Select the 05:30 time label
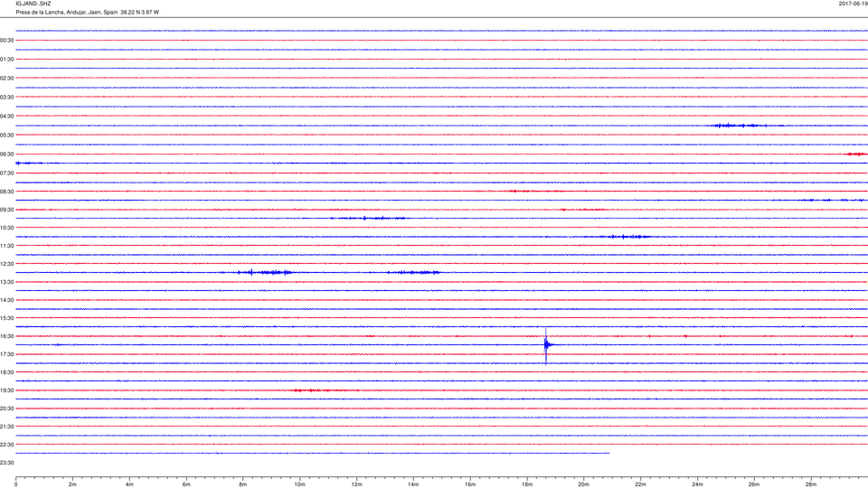This screenshot has width=868, height=488. click(7, 135)
